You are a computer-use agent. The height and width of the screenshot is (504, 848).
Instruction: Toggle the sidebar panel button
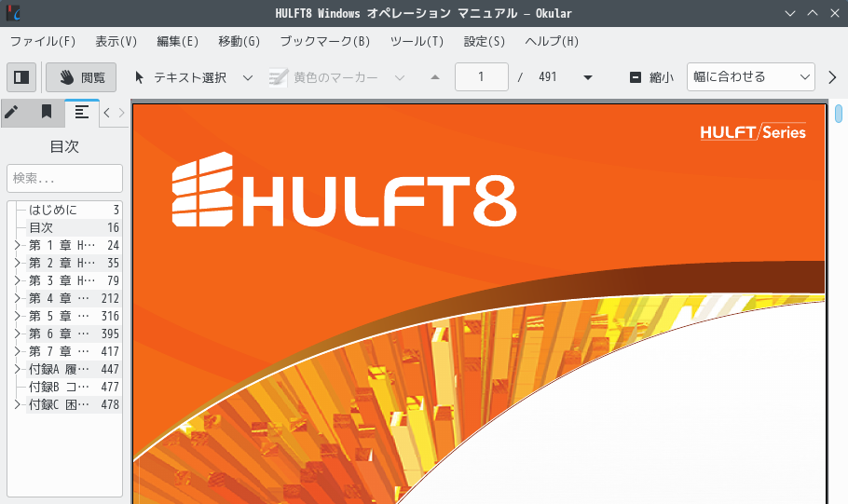[x=21, y=77]
